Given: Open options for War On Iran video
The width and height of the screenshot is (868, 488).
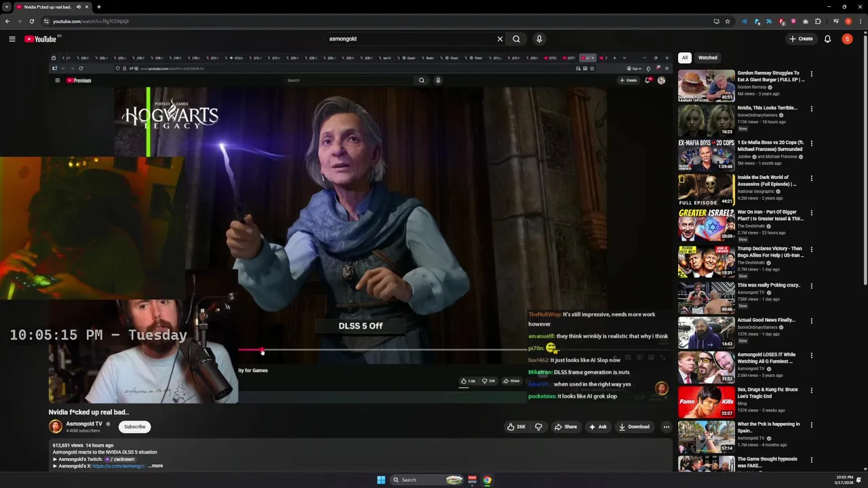Looking at the screenshot, I should pyautogui.click(x=811, y=213).
